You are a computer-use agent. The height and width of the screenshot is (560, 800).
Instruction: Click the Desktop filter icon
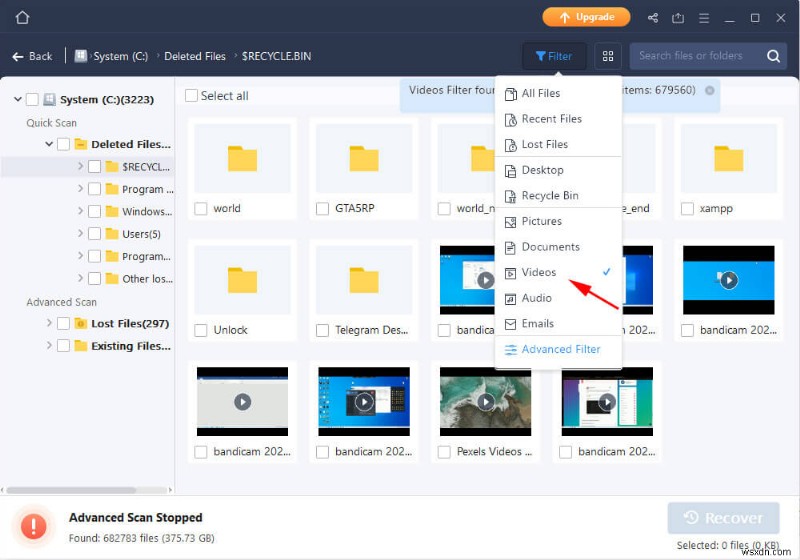(x=510, y=170)
